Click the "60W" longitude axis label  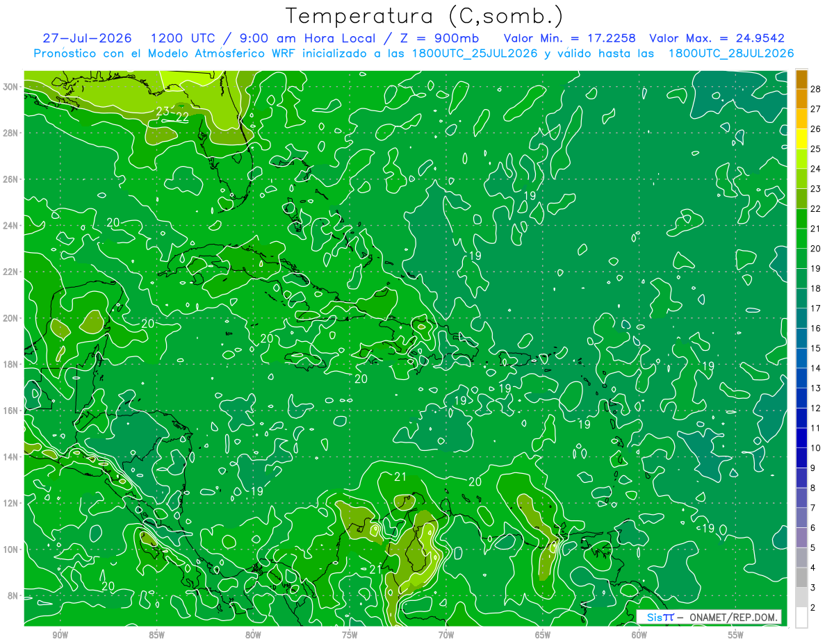(639, 636)
